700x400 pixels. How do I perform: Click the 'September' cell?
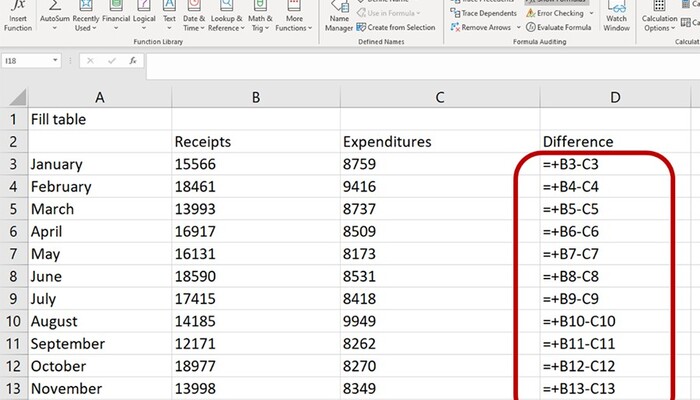point(100,344)
